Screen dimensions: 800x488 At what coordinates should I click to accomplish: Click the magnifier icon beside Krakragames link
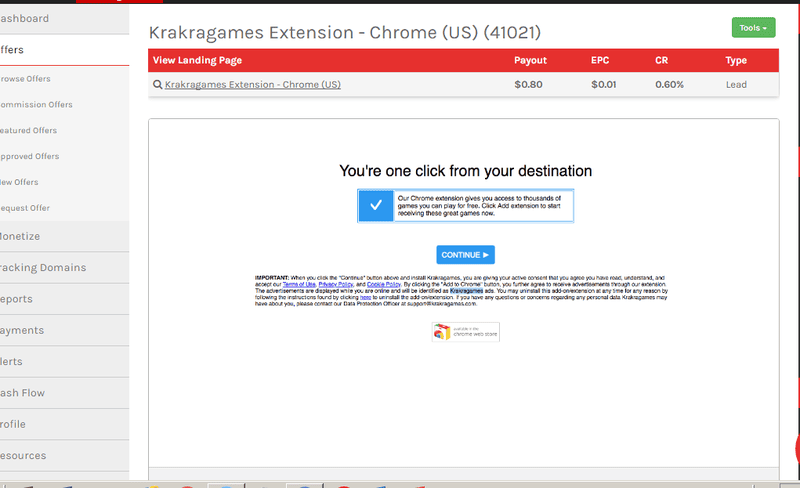point(158,85)
